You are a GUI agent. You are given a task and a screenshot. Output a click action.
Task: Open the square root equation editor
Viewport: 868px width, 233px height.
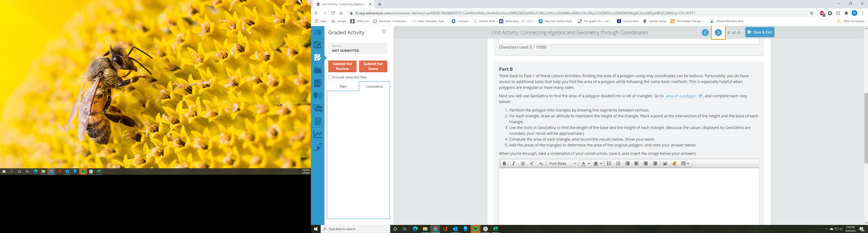(674, 164)
